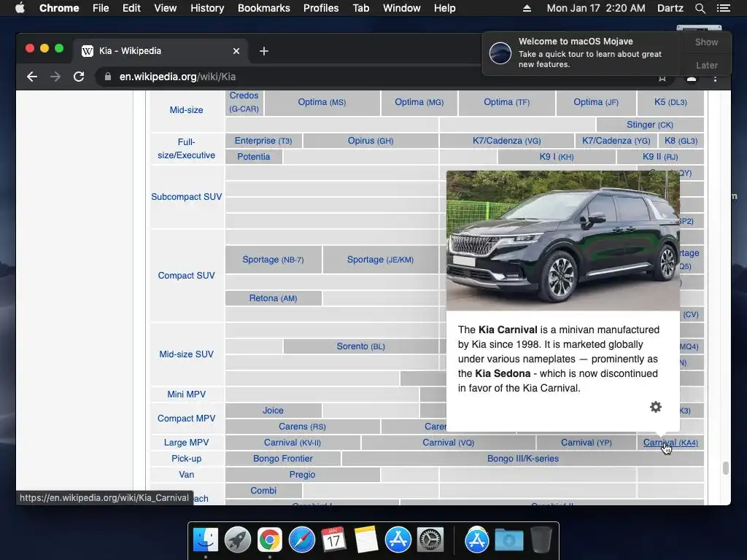Open the Subcompact SUV category link

pyautogui.click(x=186, y=197)
